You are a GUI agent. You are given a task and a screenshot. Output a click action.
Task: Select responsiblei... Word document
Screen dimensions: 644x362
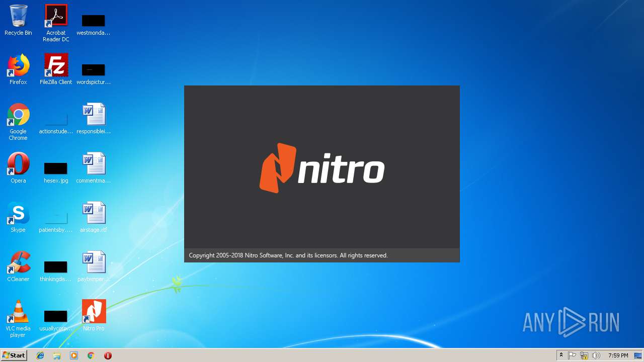[x=94, y=119]
